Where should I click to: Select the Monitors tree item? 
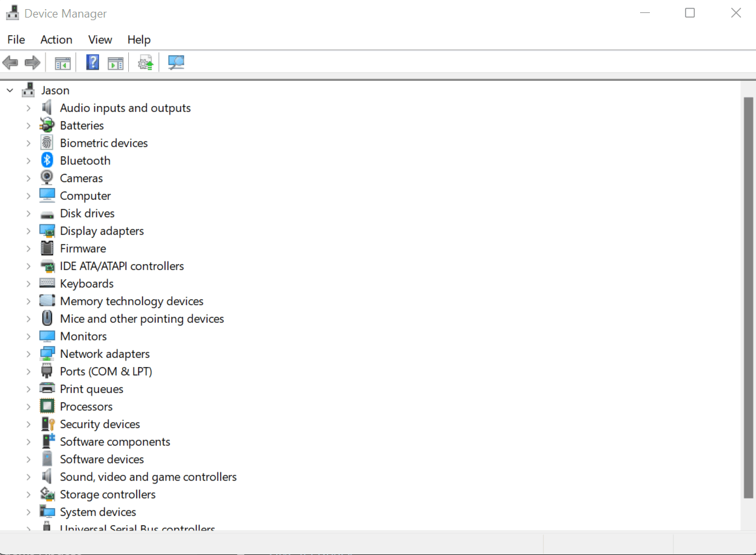click(83, 336)
